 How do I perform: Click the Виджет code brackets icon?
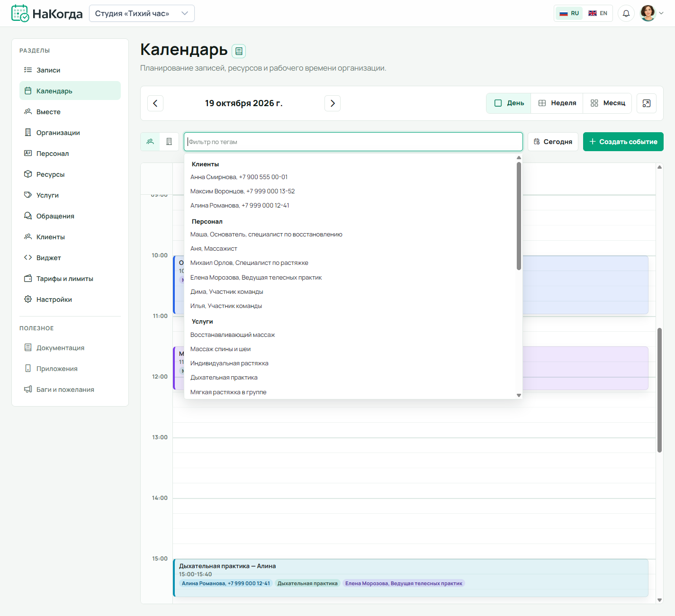point(28,257)
